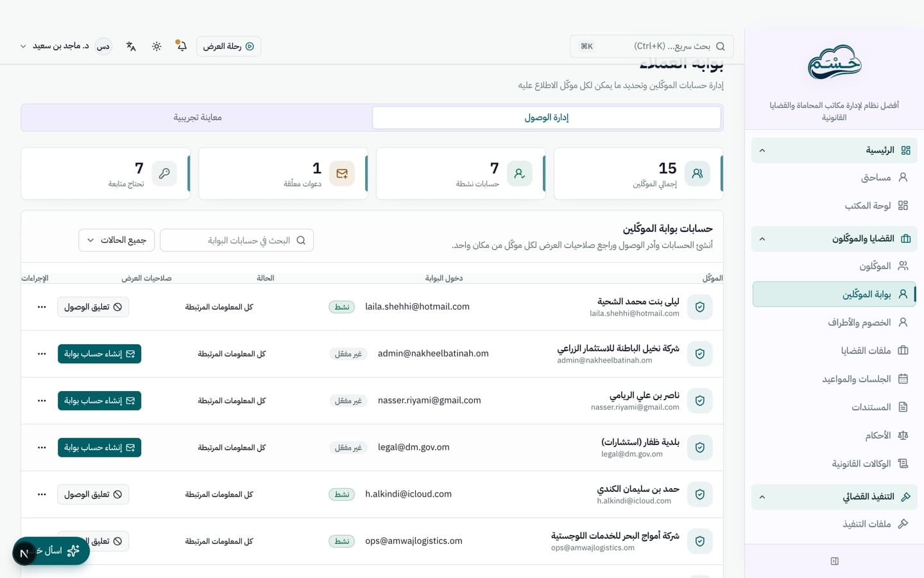Click تحتاج متابعة key icon
The height and width of the screenshot is (578, 924).
[x=164, y=173]
